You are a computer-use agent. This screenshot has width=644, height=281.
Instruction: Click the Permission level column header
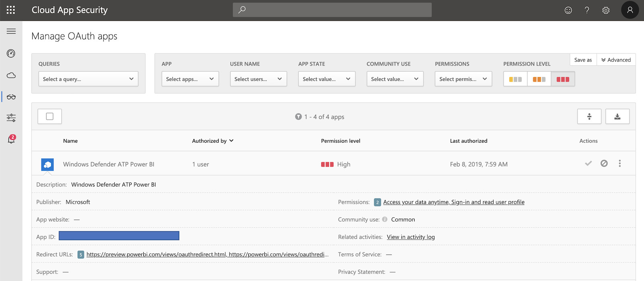tap(341, 141)
